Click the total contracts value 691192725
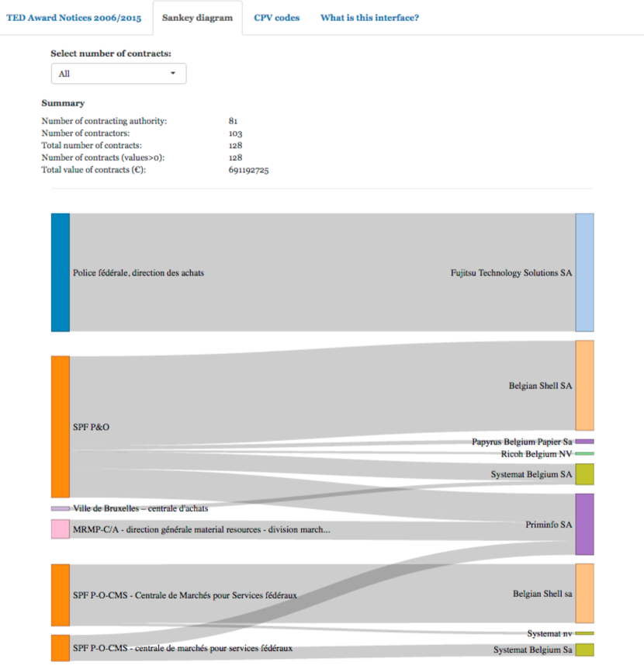The image size is (644, 669). [x=248, y=170]
